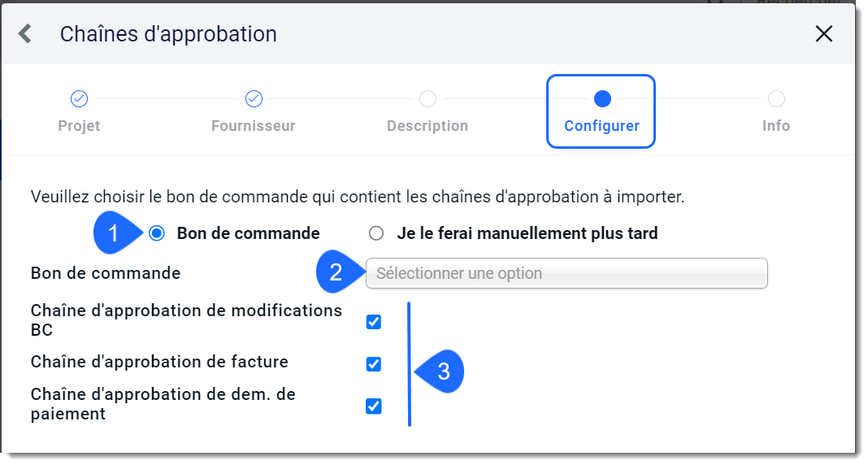Click the numbered marker 1 callout
868x465 pixels.
[x=117, y=233]
